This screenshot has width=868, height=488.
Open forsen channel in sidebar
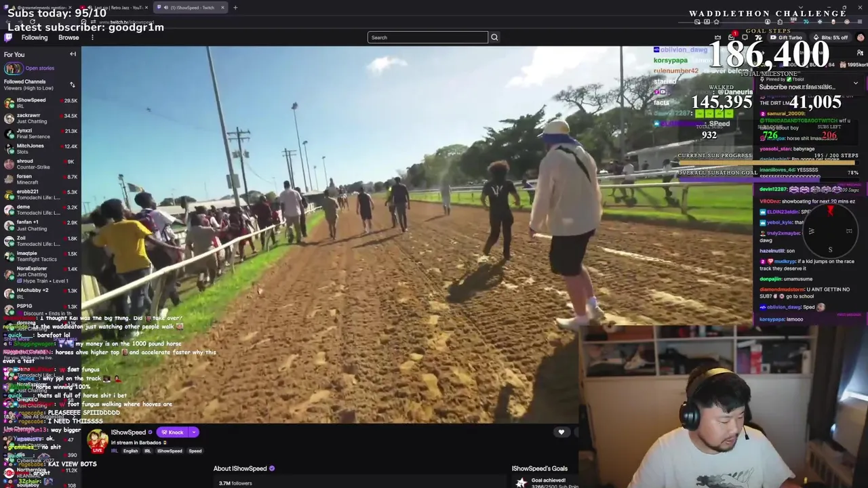coord(41,179)
